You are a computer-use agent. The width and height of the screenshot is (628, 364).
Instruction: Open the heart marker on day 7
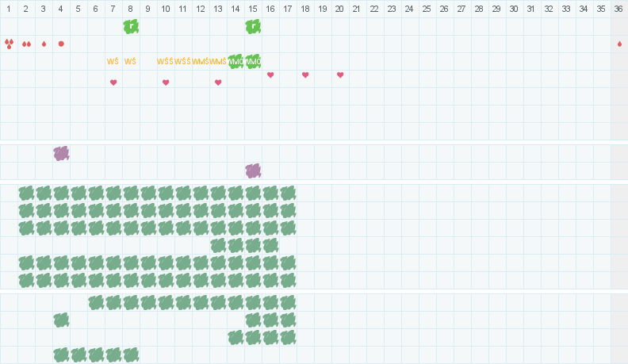[113, 82]
